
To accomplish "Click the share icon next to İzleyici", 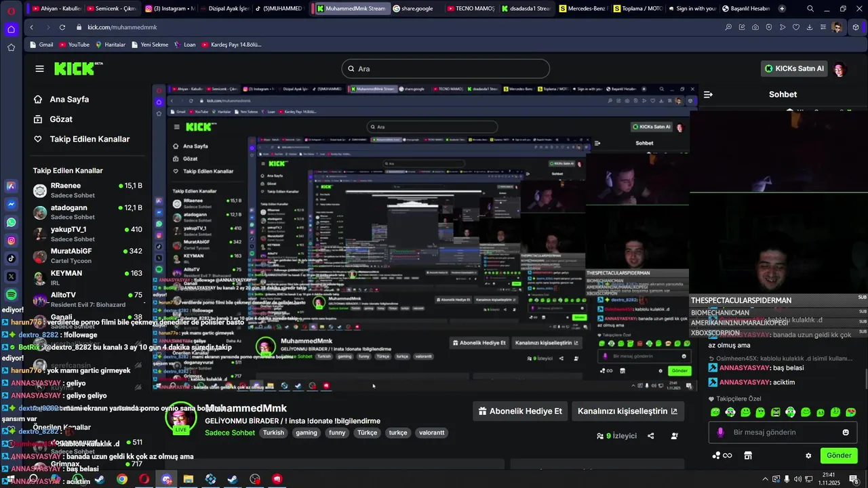I will point(651,436).
